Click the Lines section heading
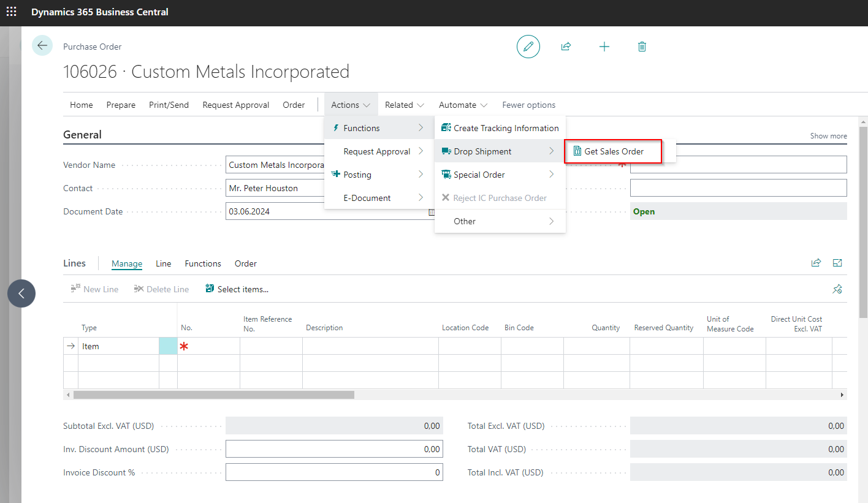 (75, 263)
